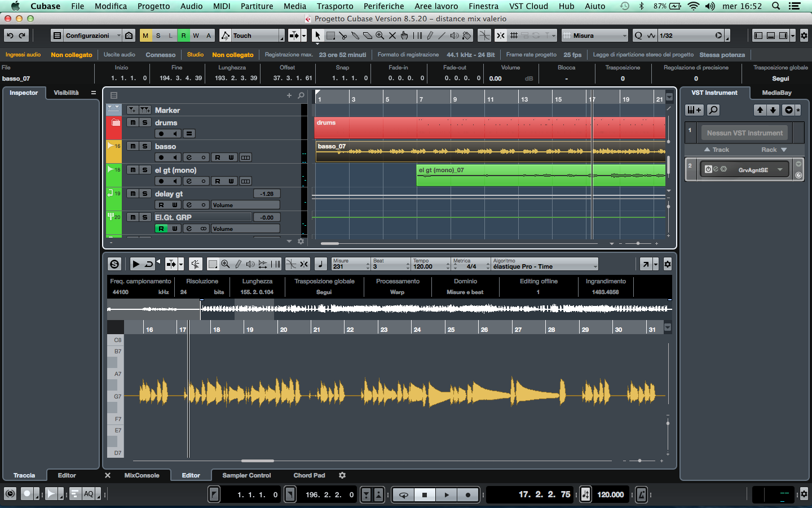
Task: Switch to the MediaBay tab
Action: pos(776,93)
